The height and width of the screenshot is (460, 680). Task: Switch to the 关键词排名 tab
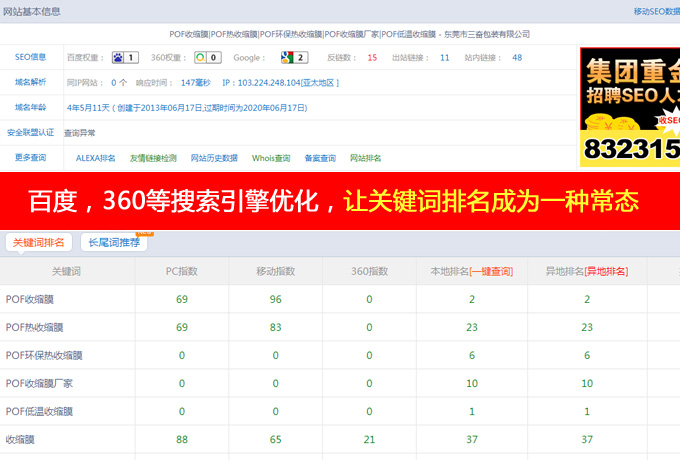[x=38, y=242]
